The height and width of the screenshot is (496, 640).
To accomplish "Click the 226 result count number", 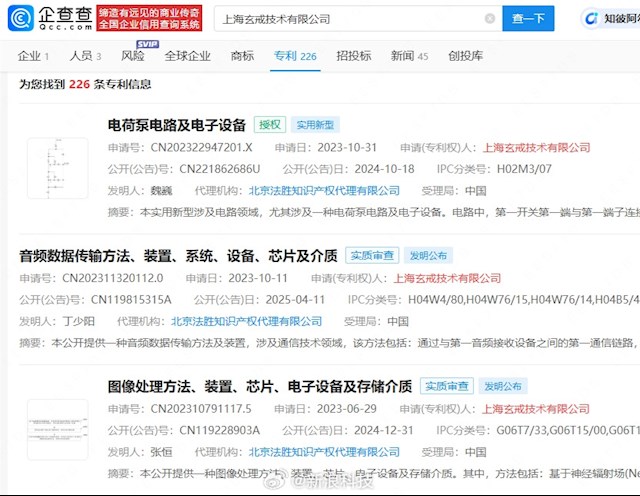I will tap(79, 84).
